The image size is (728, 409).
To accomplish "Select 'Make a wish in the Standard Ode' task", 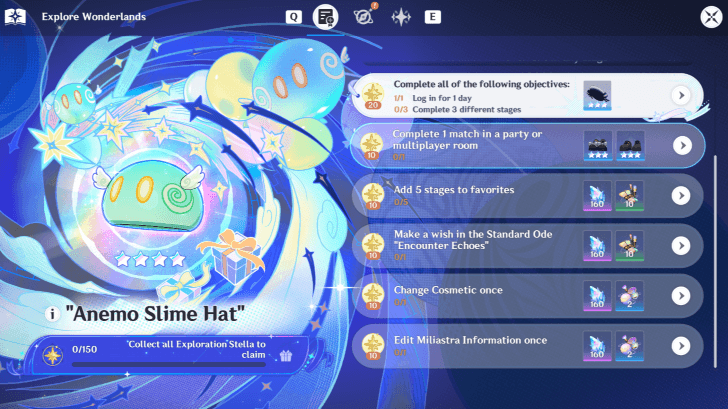I will click(527, 246).
